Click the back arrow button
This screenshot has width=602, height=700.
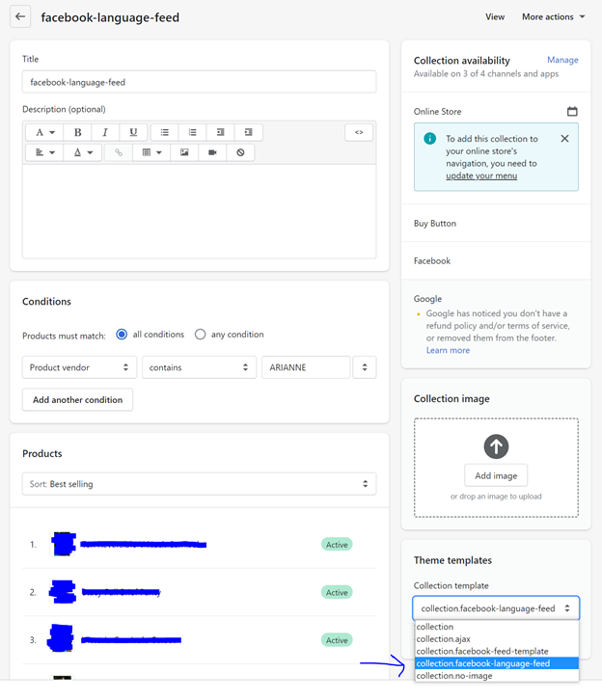[20, 16]
